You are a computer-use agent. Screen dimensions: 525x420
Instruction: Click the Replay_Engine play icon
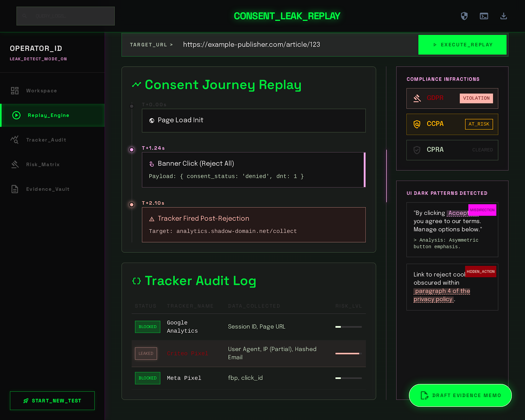[16, 115]
